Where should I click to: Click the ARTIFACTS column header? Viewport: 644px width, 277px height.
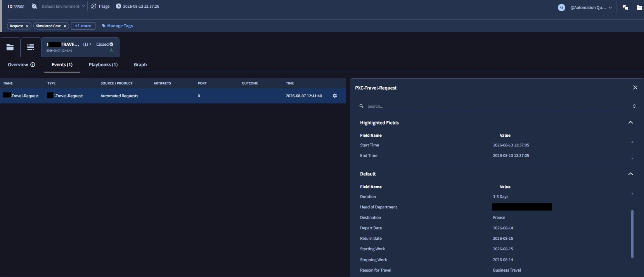(x=162, y=83)
